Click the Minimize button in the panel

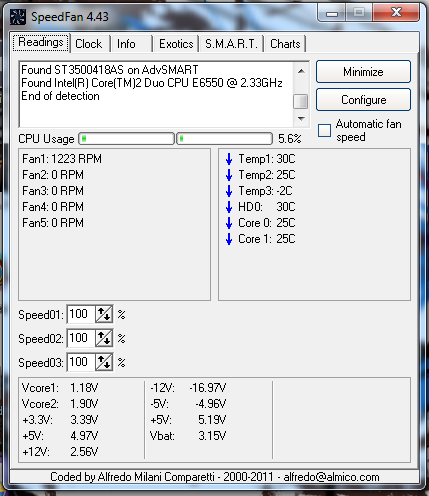pos(363,72)
